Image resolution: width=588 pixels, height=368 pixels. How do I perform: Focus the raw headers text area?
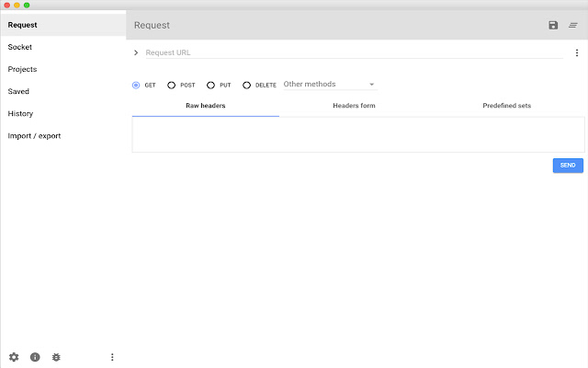click(x=358, y=134)
